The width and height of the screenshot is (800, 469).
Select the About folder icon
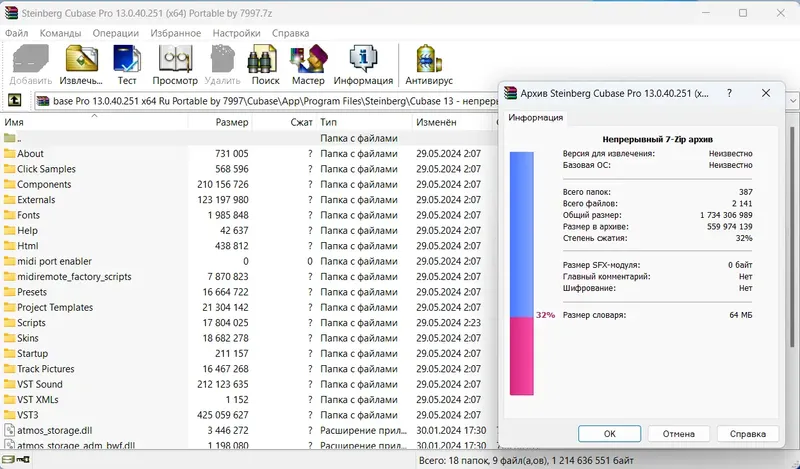(x=9, y=154)
